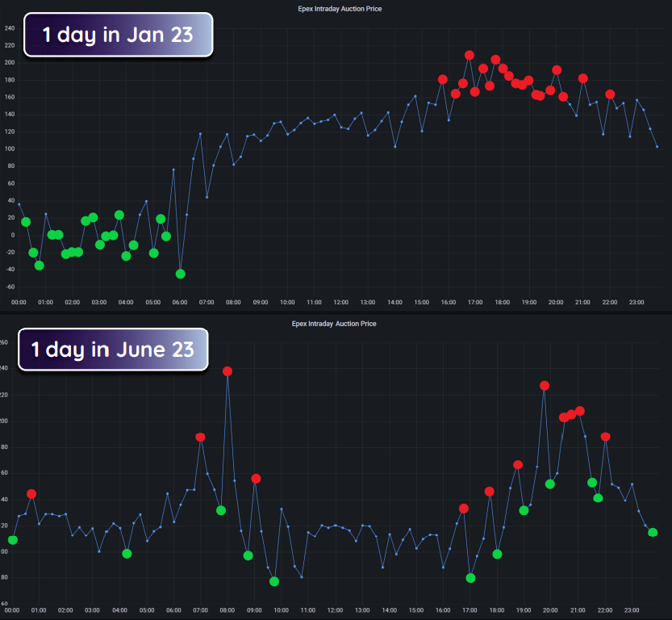Click the highest red point in January chart
The width and height of the screenshot is (672, 620).
470,56
